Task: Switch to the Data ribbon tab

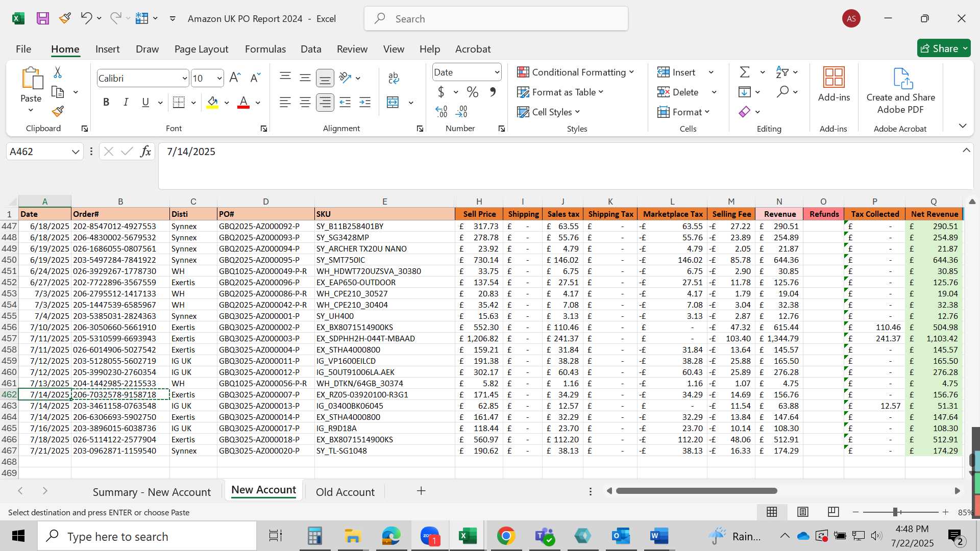Action: 311,49
